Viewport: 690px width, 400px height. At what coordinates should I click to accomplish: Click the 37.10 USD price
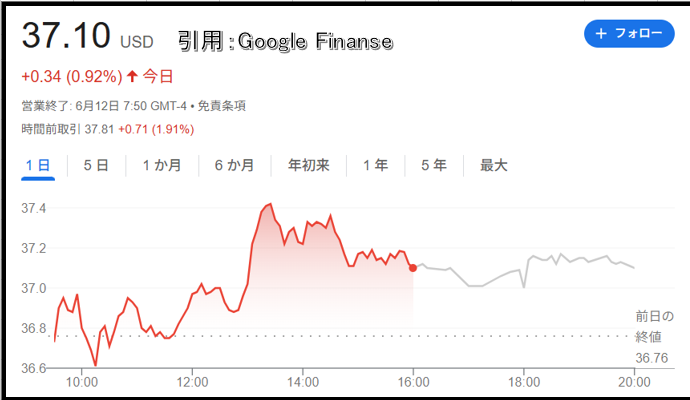[88, 36]
